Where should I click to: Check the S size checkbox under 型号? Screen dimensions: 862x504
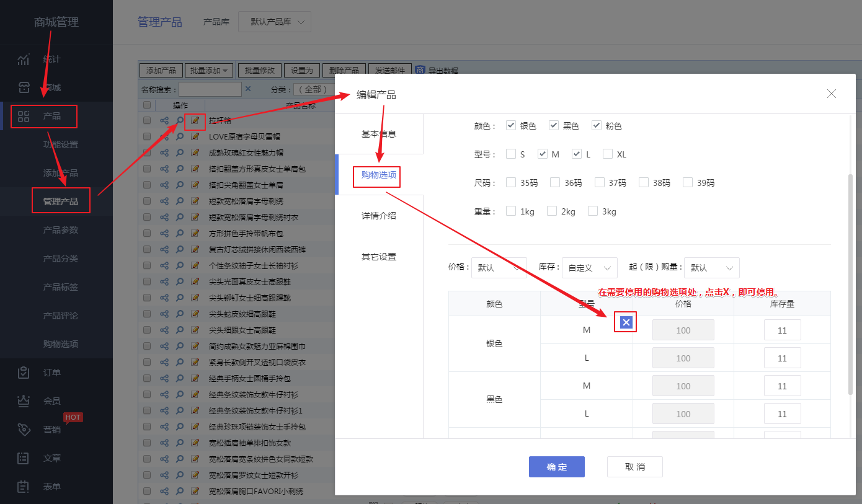coord(511,154)
